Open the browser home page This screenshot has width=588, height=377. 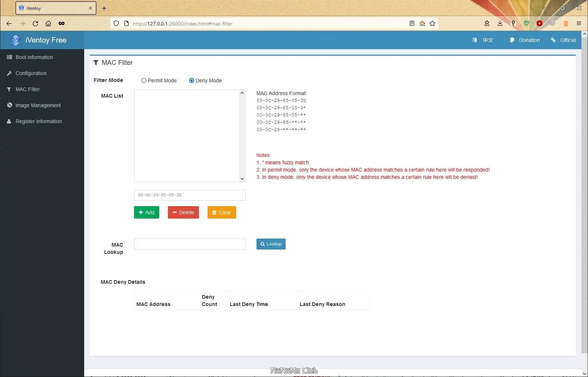[x=48, y=24]
